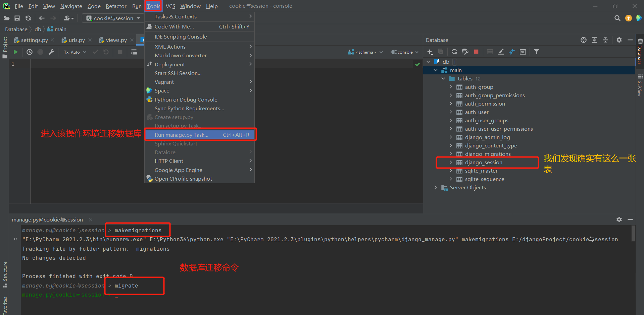The width and height of the screenshot is (644, 315).
Task: Open manage.py console gear settings
Action: (619, 219)
